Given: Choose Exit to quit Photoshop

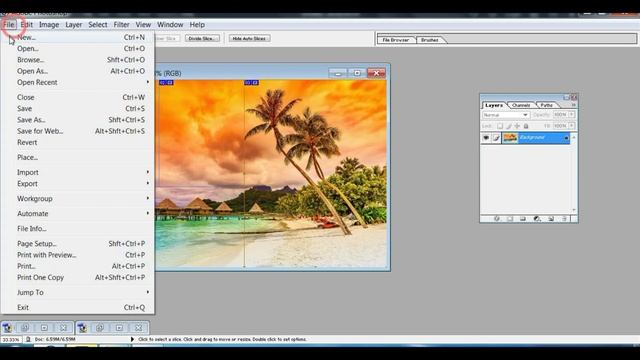Looking at the screenshot, I should point(78,307).
